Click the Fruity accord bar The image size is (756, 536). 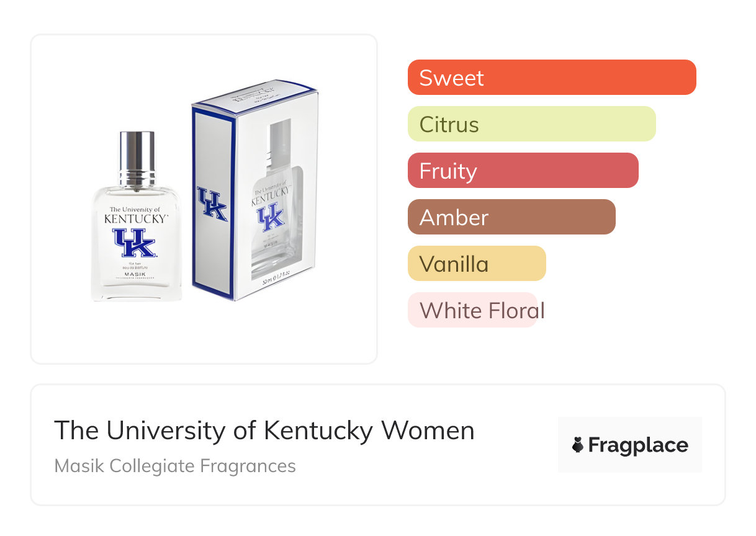(523, 171)
